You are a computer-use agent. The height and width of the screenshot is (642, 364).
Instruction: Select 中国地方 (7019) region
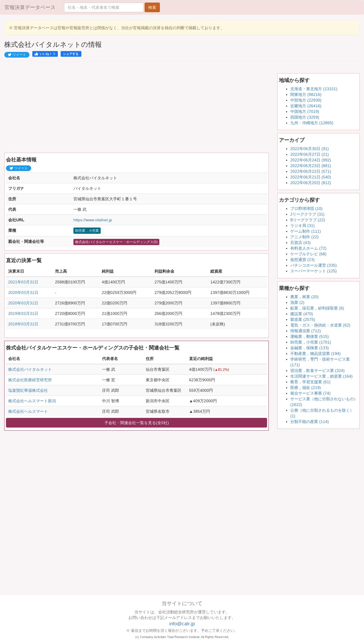[304, 111]
